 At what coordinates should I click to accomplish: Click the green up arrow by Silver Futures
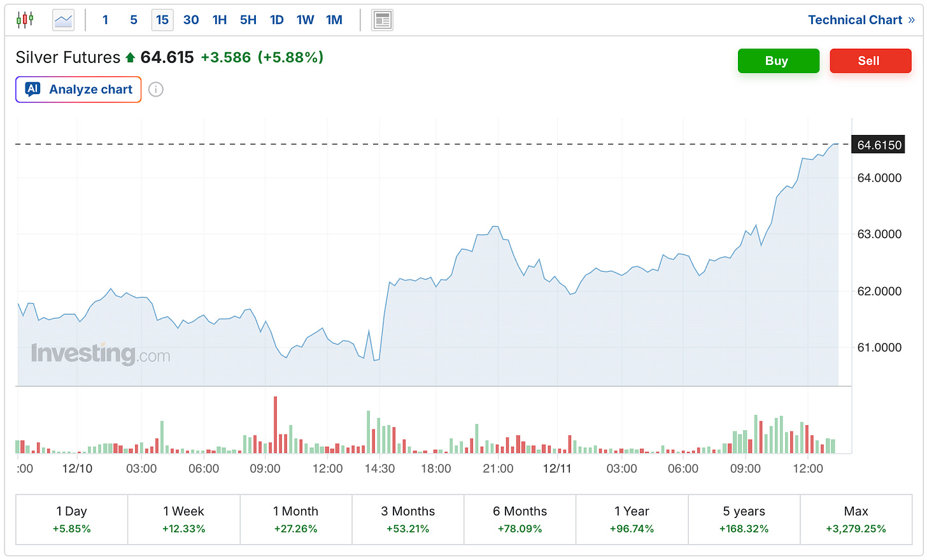(131, 58)
